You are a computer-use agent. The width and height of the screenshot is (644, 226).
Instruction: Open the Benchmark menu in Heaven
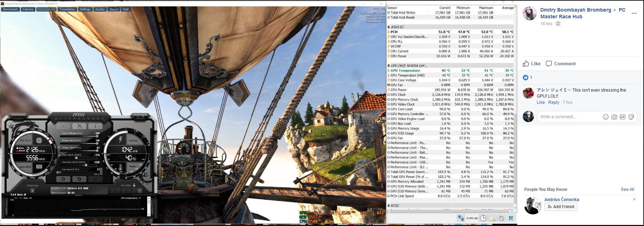[x=11, y=9]
